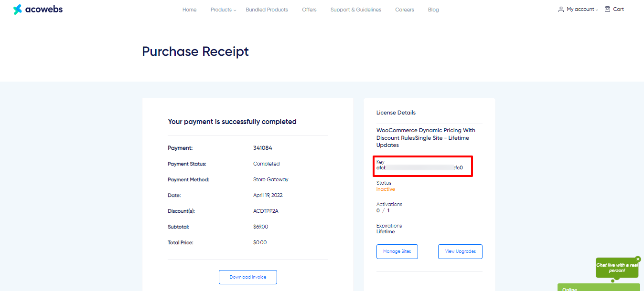Viewport: 644px width, 291px height.
Task: Click the Activations count 0 / 1
Action: (383, 210)
